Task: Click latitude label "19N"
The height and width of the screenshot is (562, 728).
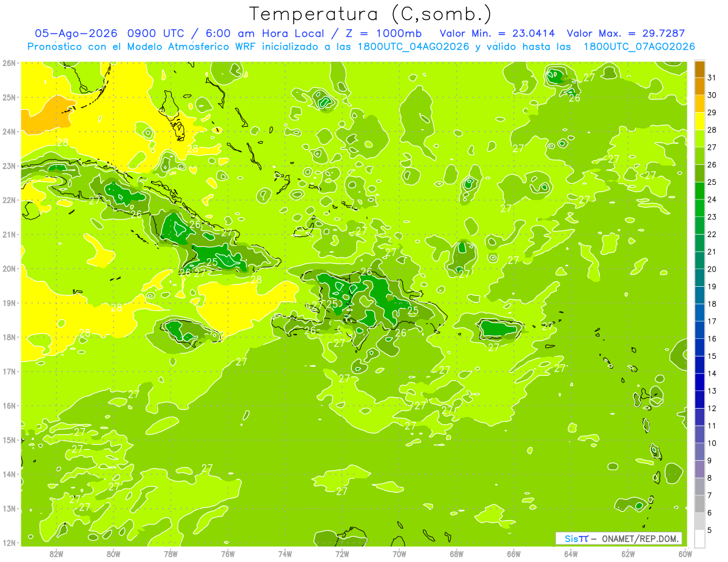Action: point(9,303)
